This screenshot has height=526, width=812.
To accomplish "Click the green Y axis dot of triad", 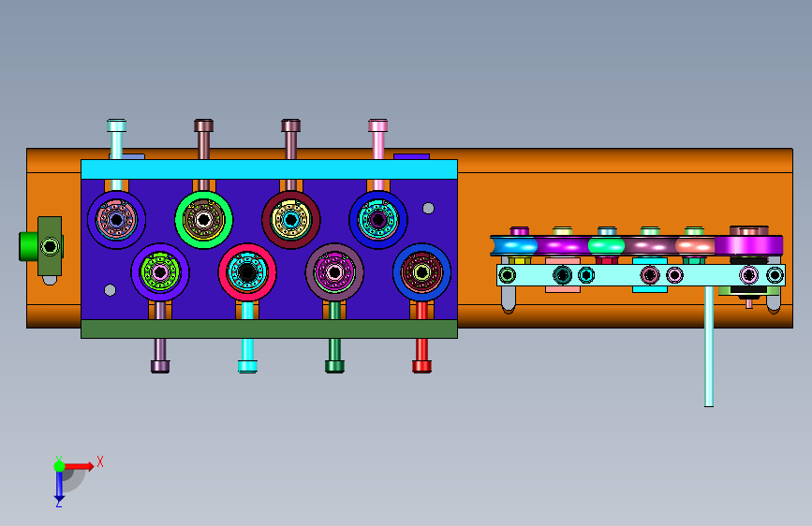I will (59, 466).
